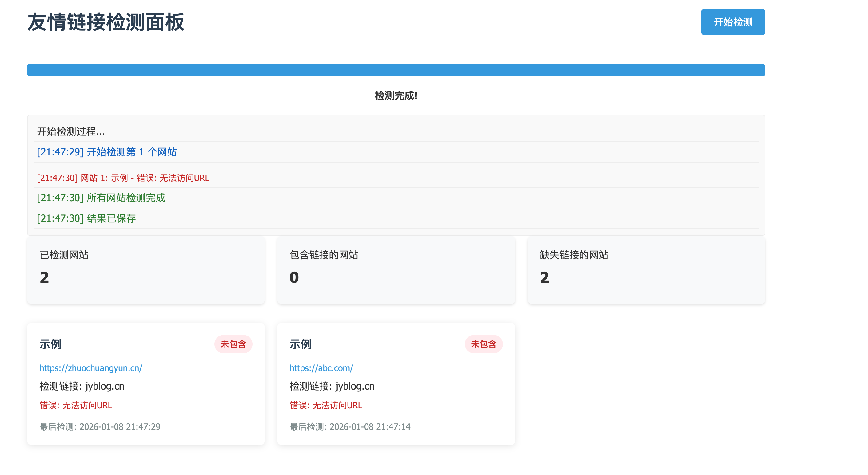Click the red error log 网站 1: 示例 - 错误
868x475 pixels.
[x=123, y=178]
